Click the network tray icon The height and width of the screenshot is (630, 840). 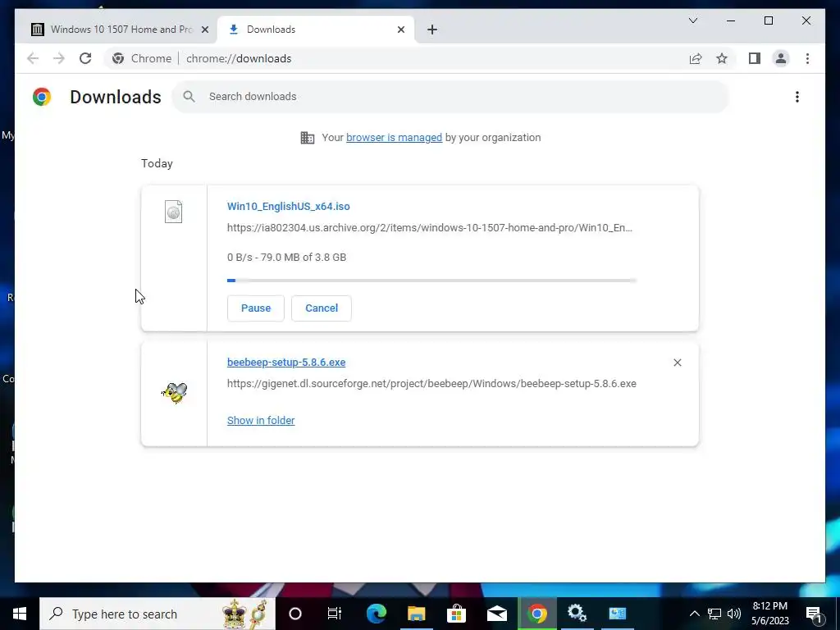click(x=714, y=614)
